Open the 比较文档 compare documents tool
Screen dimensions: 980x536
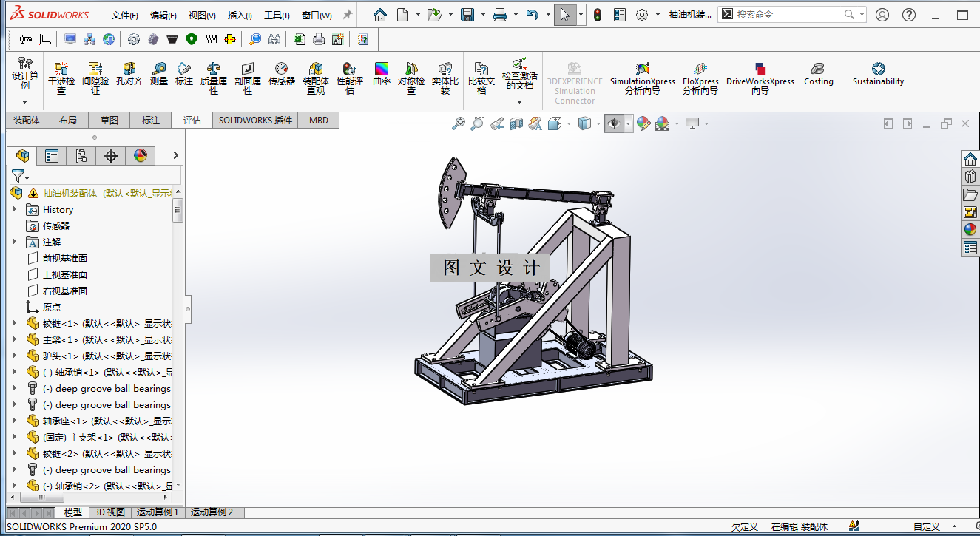(481, 78)
